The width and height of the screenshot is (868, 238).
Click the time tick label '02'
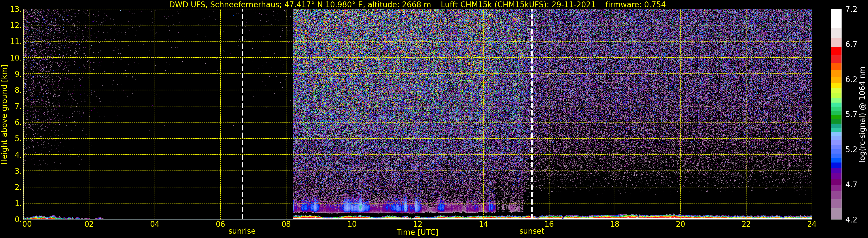(89, 224)
